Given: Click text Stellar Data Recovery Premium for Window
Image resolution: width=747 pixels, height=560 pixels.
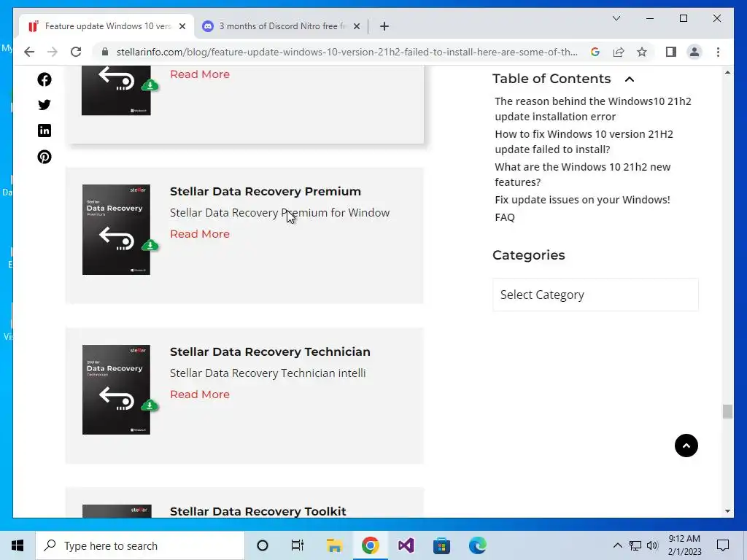Looking at the screenshot, I should [279, 213].
